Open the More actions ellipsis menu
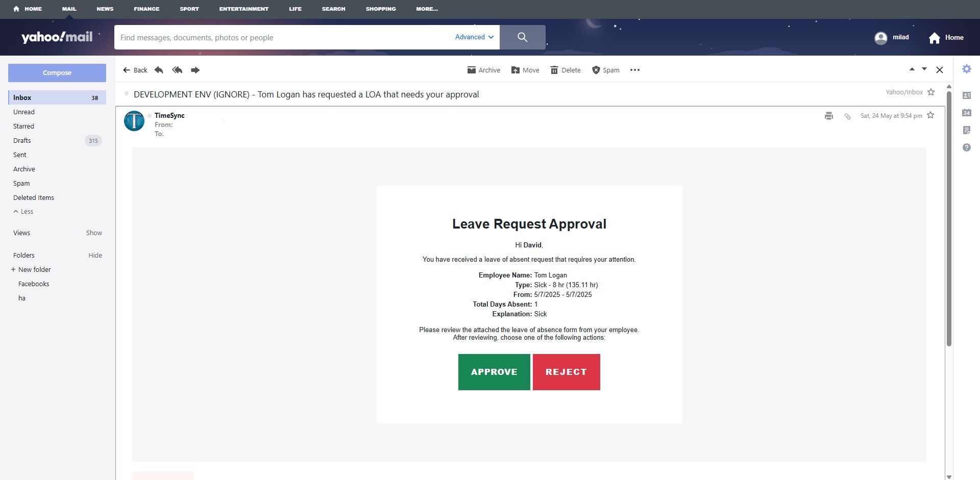Viewport: 980px width, 480px height. (635, 70)
